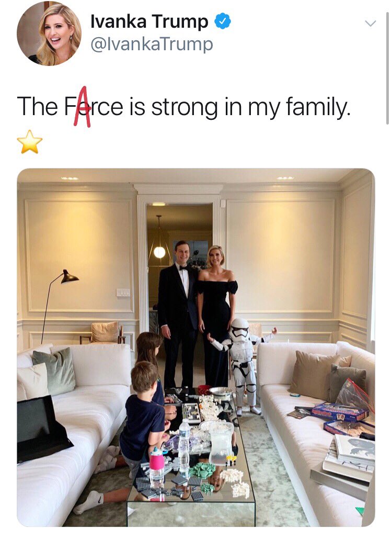392x550 pixels.
Task: Select the tweet text about the Force
Action: (x=183, y=107)
